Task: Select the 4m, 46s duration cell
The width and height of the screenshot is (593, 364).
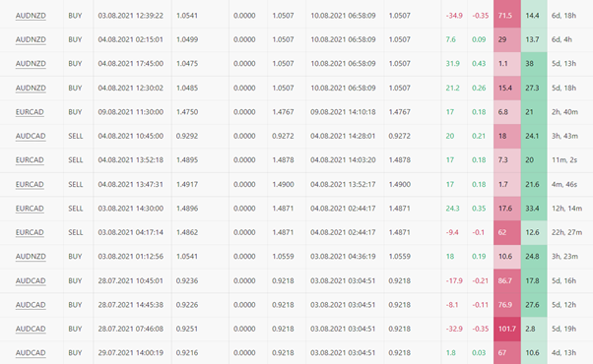Action: [564, 184]
